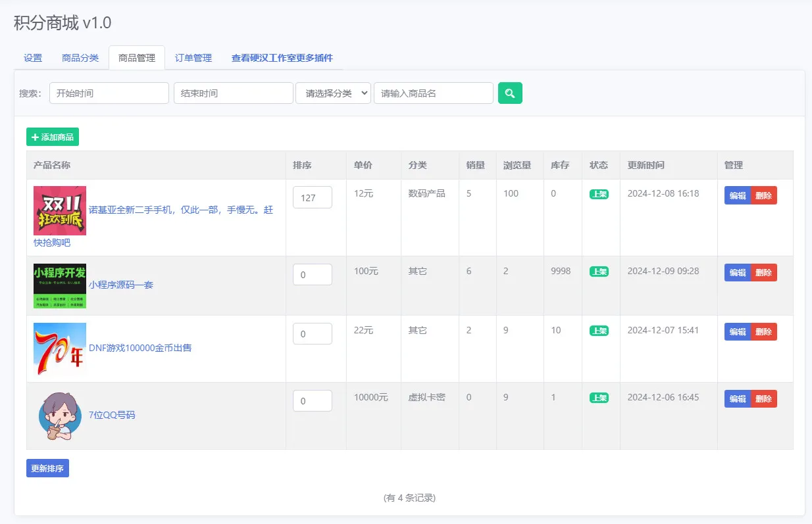Open the 7位QQ号码 product link
Screen dimensions: 812x524
click(x=112, y=415)
